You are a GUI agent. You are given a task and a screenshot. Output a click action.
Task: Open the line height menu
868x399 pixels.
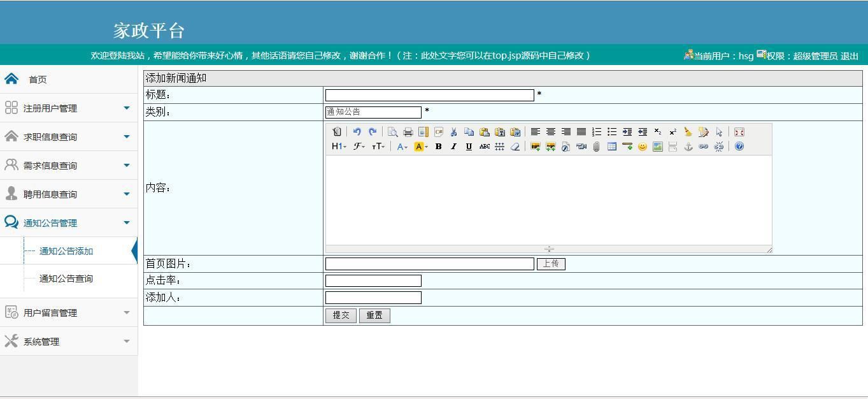[x=500, y=147]
